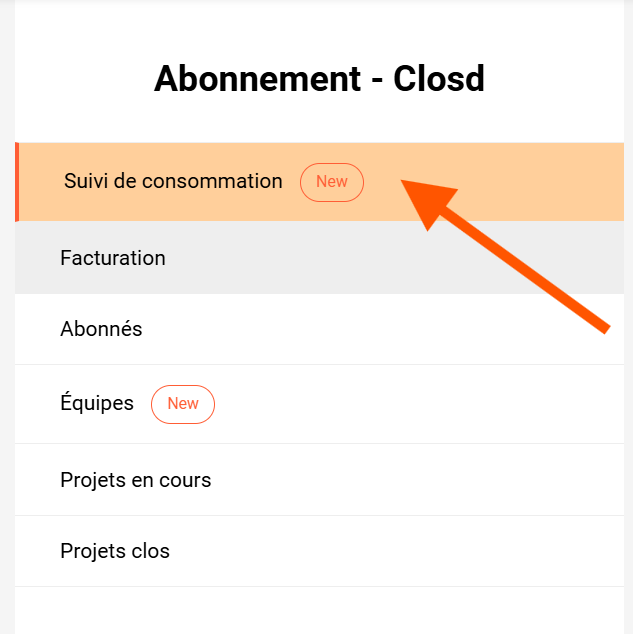Click the word Abonnement in the title
Image resolution: width=633 pixels, height=634 pixels.
point(257,79)
